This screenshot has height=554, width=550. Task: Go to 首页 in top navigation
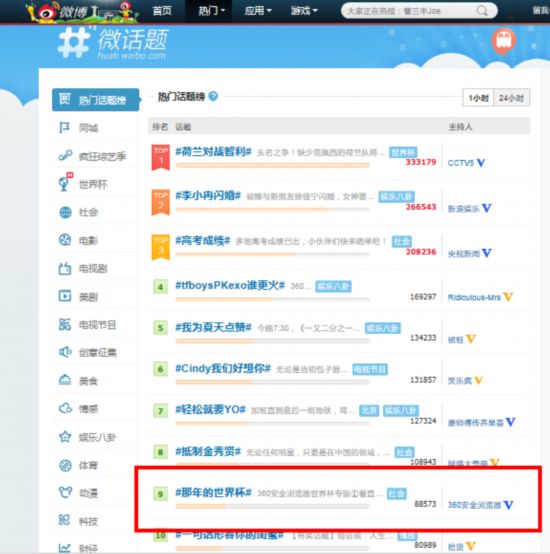pos(162,11)
